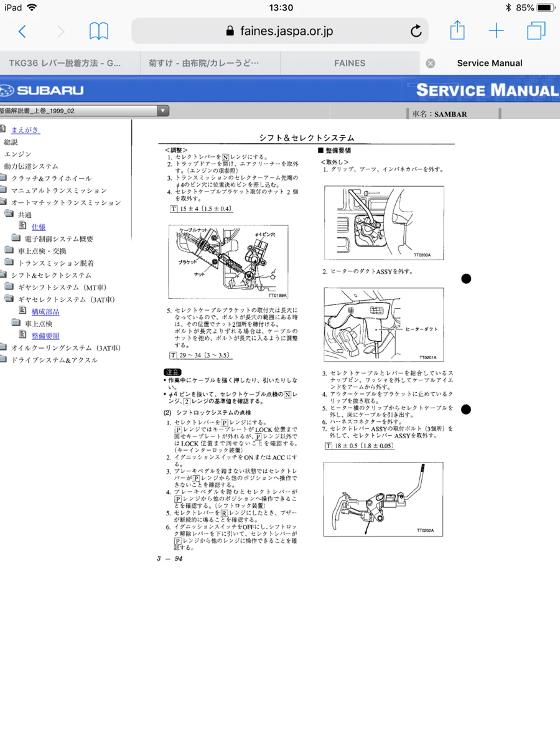Add a new tab with plus icon

pos(497,31)
